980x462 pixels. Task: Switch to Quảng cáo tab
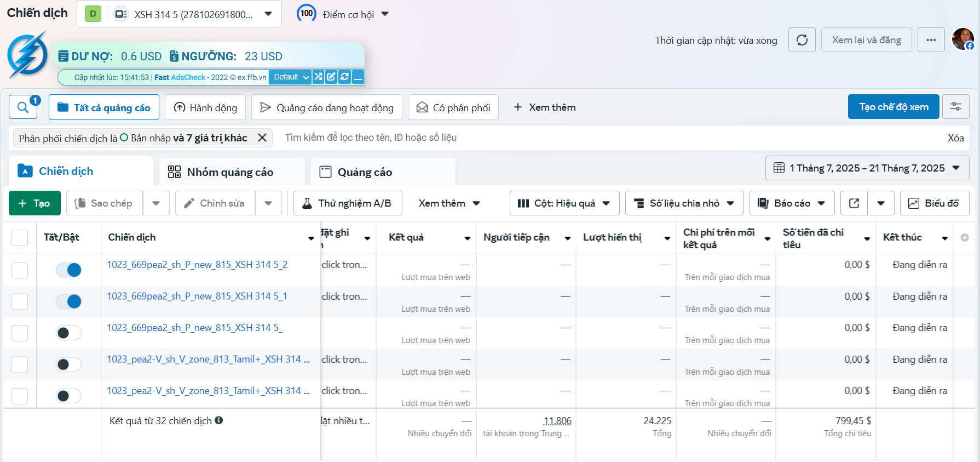[383, 172]
